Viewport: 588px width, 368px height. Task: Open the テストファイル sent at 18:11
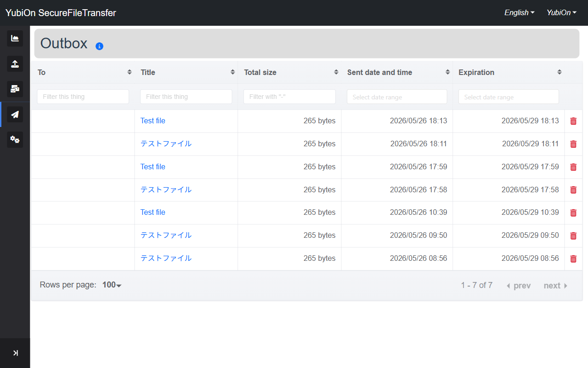[166, 144]
